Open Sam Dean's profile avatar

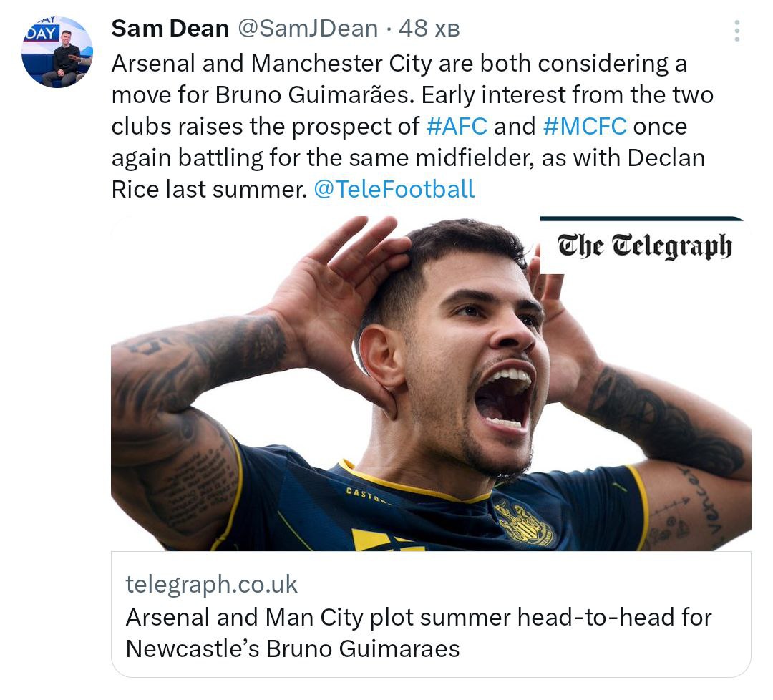click(x=57, y=52)
